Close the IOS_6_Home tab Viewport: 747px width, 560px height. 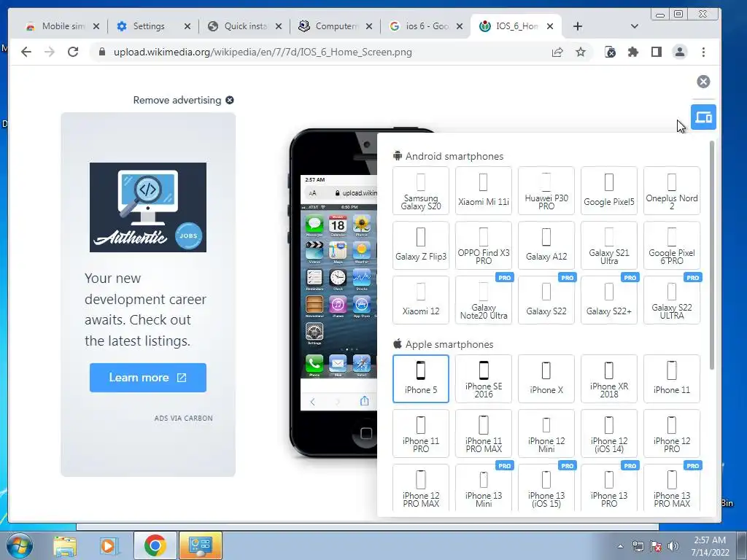(550, 26)
